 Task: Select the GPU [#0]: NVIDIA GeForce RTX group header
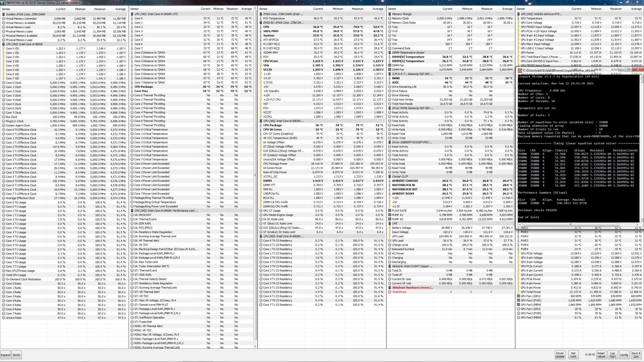pos(580,14)
